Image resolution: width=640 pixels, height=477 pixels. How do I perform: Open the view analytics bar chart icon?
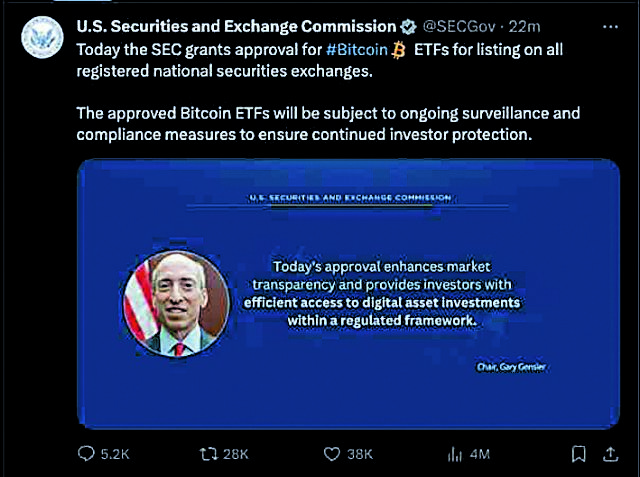point(455,454)
